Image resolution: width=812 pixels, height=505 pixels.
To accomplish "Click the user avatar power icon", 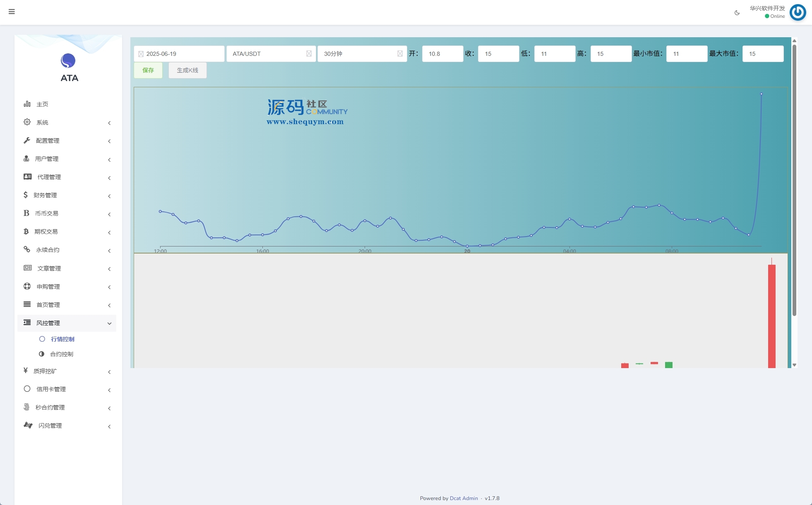I will pyautogui.click(x=798, y=12).
